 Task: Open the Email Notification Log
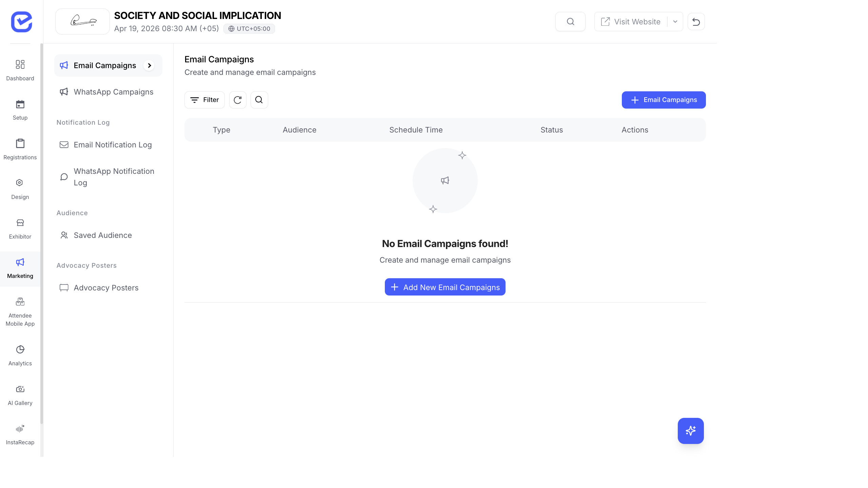pyautogui.click(x=108, y=145)
